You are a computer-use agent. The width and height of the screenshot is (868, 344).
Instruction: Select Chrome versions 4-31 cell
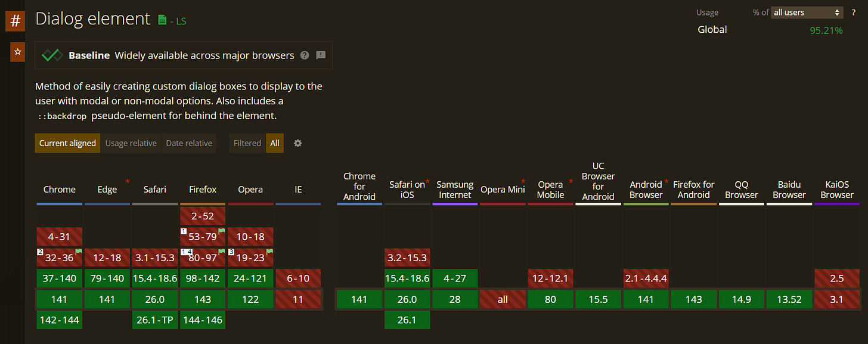(60, 237)
